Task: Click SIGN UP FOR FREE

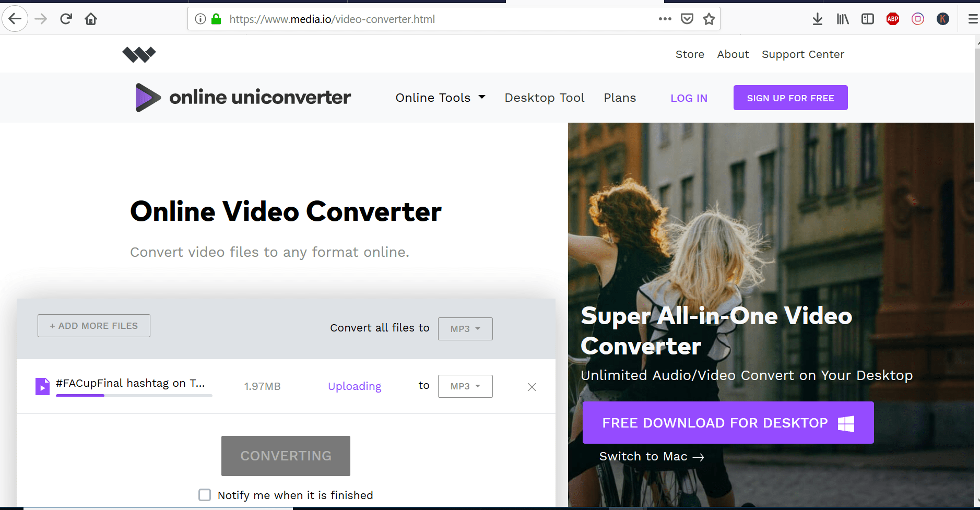Action: (x=790, y=97)
